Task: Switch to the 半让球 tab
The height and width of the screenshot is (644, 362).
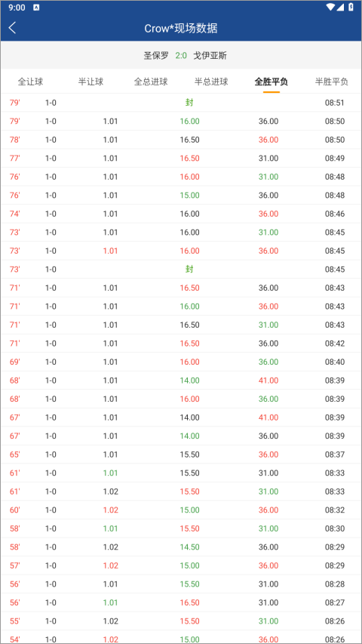Action: tap(90, 82)
